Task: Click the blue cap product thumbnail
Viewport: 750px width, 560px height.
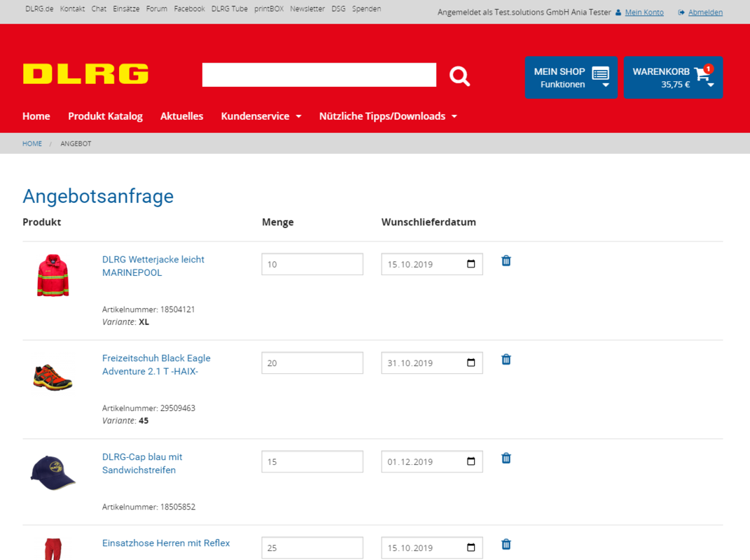Action: [x=53, y=472]
